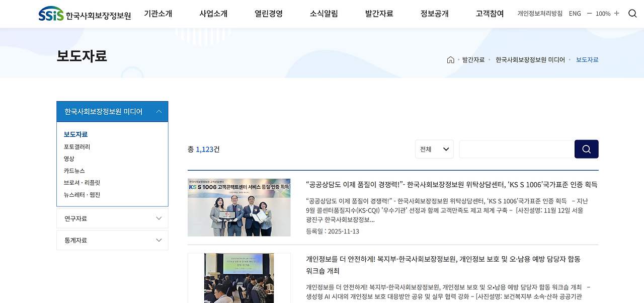Open the 정보공개 menu
644x303 pixels.
click(435, 14)
